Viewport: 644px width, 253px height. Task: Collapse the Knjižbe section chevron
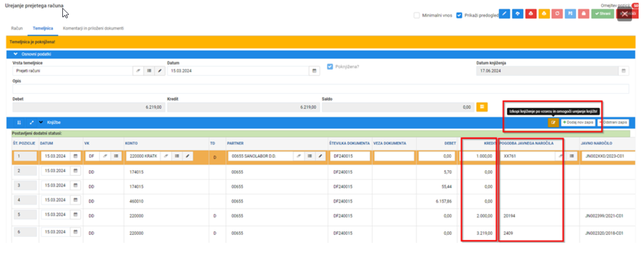point(41,122)
